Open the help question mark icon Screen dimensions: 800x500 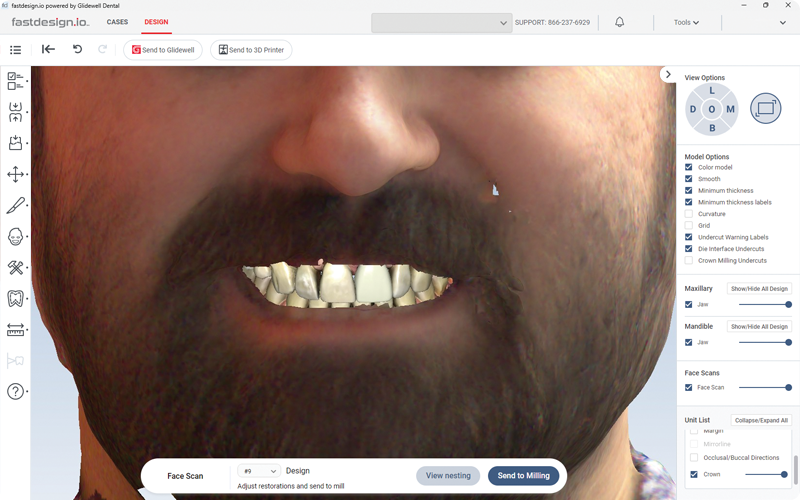click(x=16, y=391)
